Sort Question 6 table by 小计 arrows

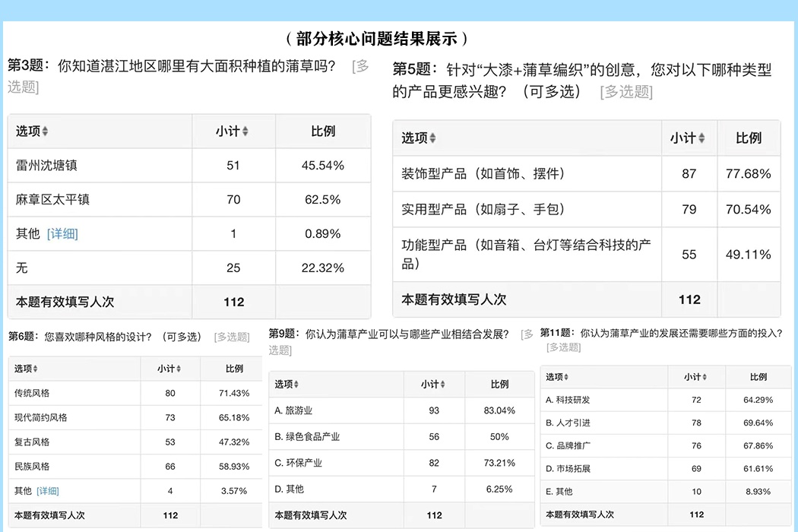(179, 369)
